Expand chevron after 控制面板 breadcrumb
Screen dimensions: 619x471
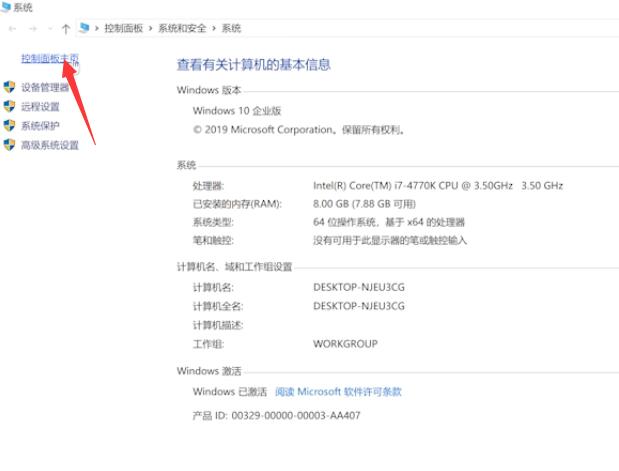[150, 28]
